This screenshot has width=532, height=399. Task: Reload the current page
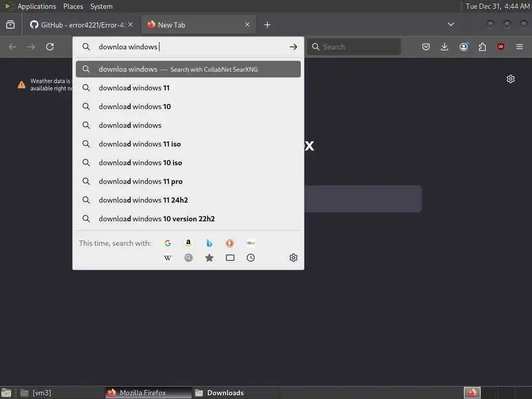50,47
